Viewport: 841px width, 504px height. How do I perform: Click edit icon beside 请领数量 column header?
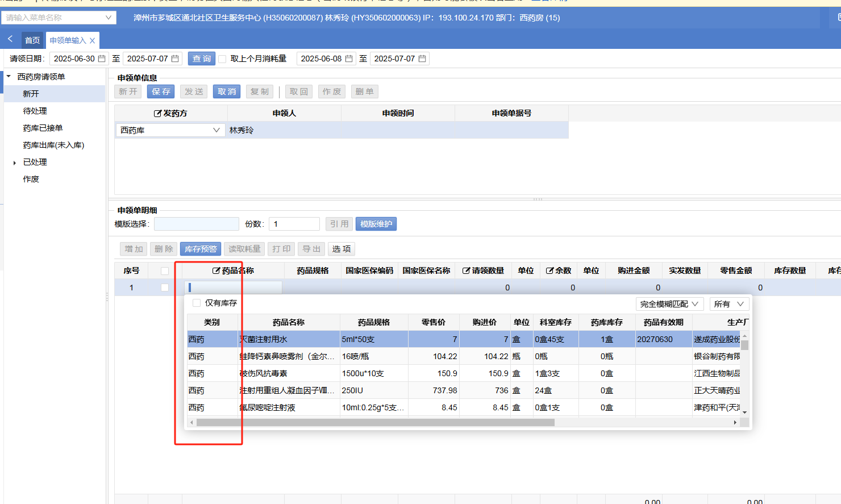467,270
